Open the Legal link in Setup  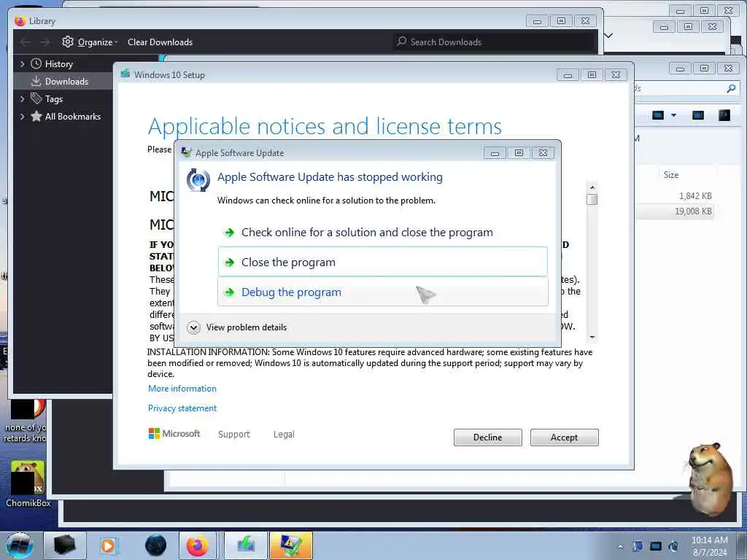(x=284, y=435)
